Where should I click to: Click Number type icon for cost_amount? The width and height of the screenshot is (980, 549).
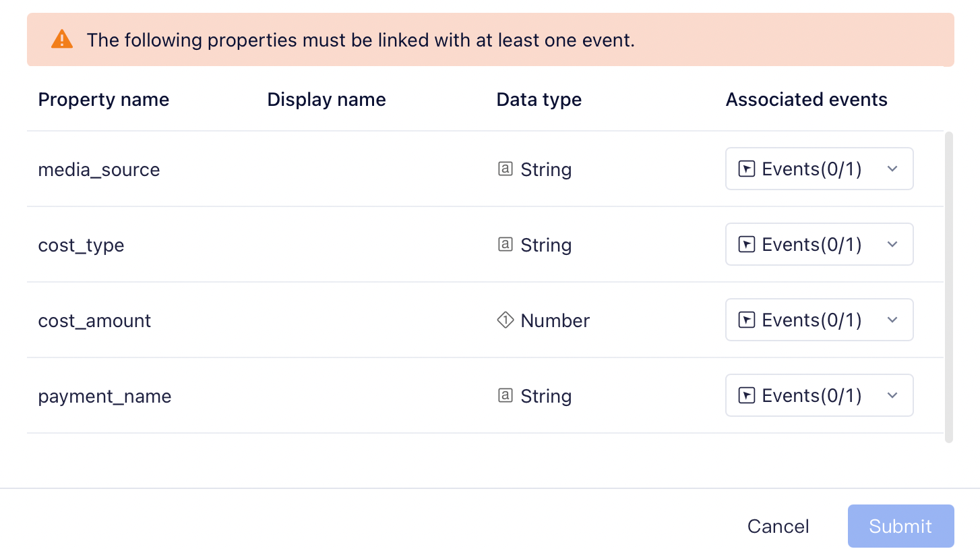coord(505,320)
